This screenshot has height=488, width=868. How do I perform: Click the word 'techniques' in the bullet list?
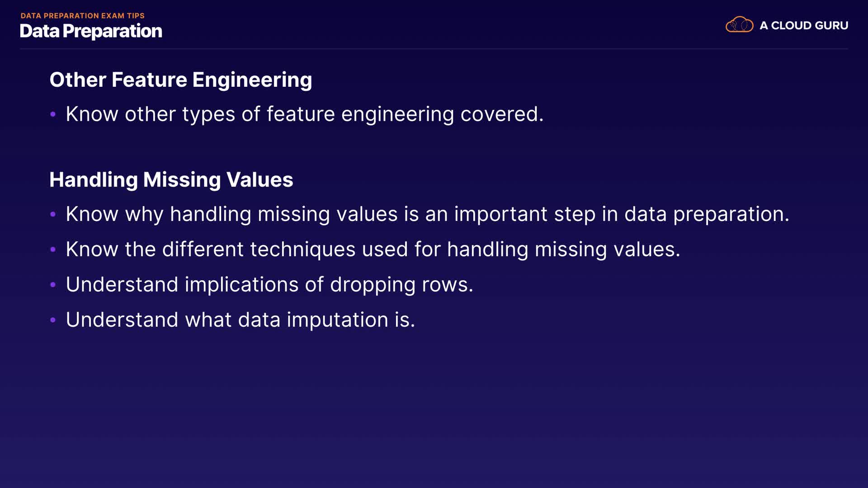coord(302,249)
